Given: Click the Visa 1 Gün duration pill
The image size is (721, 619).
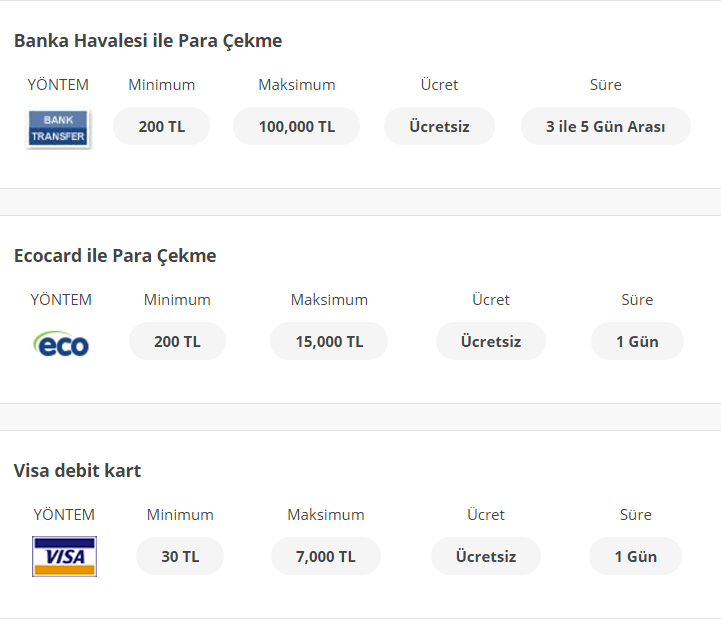Looking at the screenshot, I should point(635,557).
